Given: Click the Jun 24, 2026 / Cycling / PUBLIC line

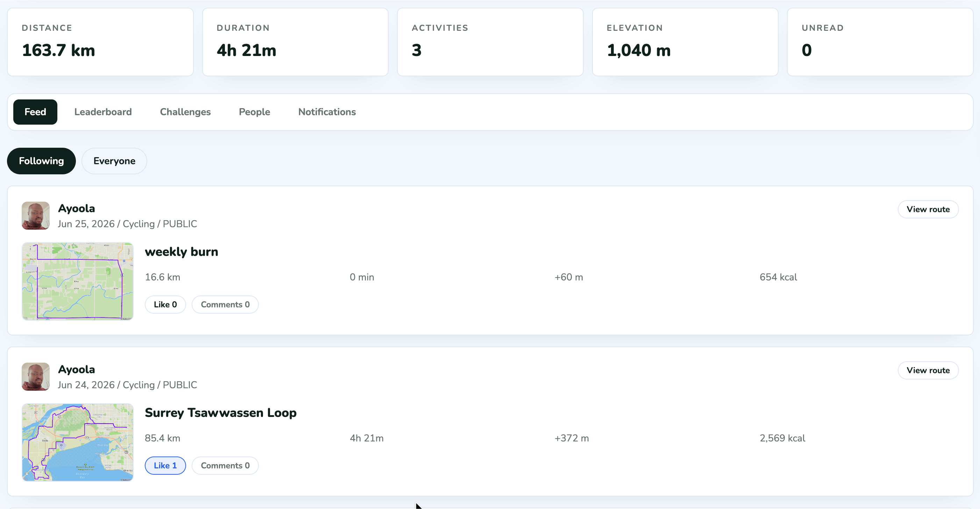Looking at the screenshot, I should (x=127, y=385).
